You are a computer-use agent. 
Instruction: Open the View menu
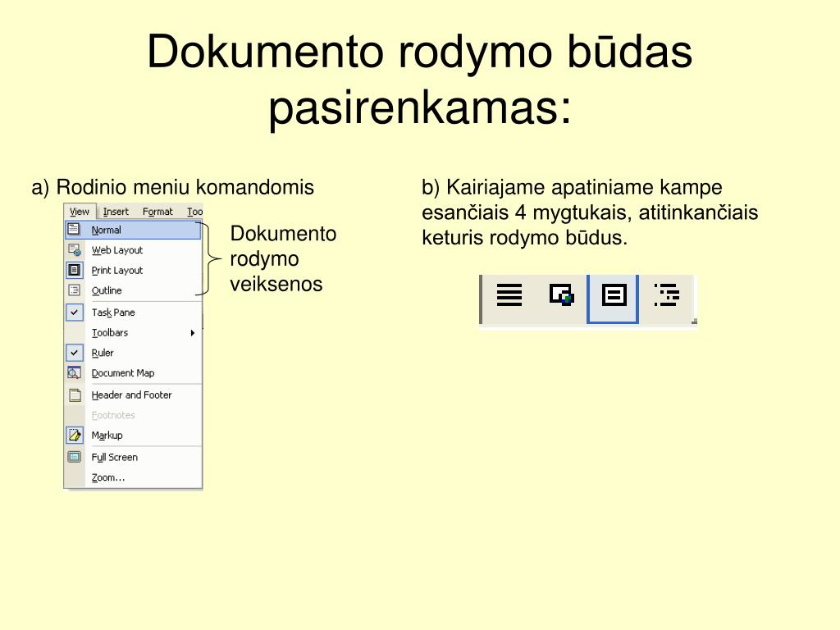point(80,212)
